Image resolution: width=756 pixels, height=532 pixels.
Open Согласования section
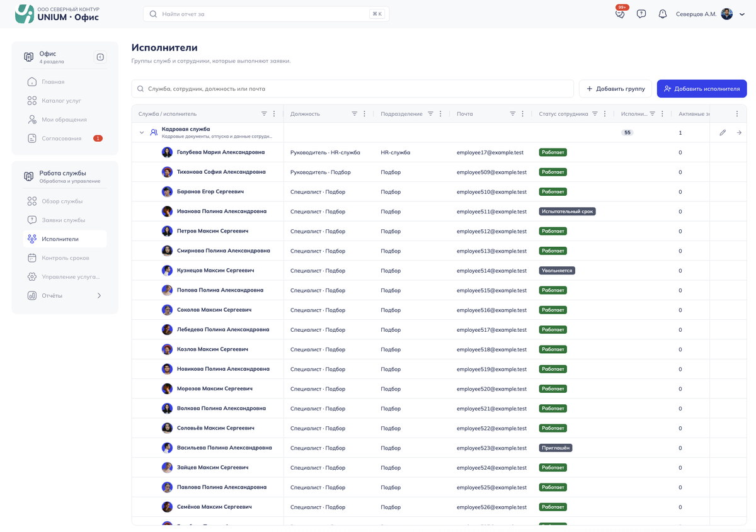(x=65, y=139)
